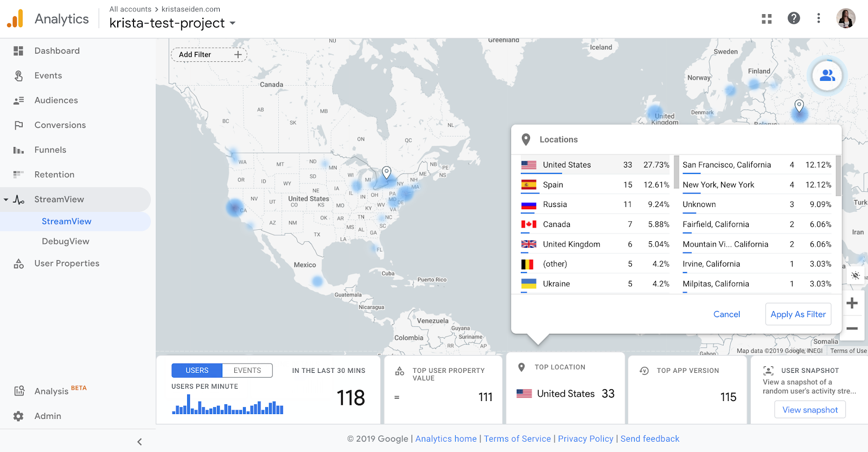Open the Terms of Service link
Screen dimensions: 868x452
click(x=518, y=439)
